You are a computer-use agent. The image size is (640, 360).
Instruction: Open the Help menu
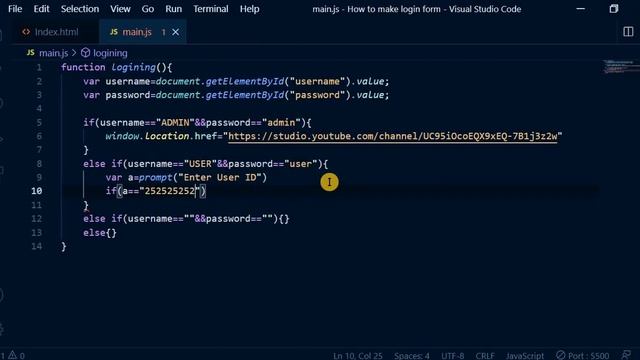[249, 9]
